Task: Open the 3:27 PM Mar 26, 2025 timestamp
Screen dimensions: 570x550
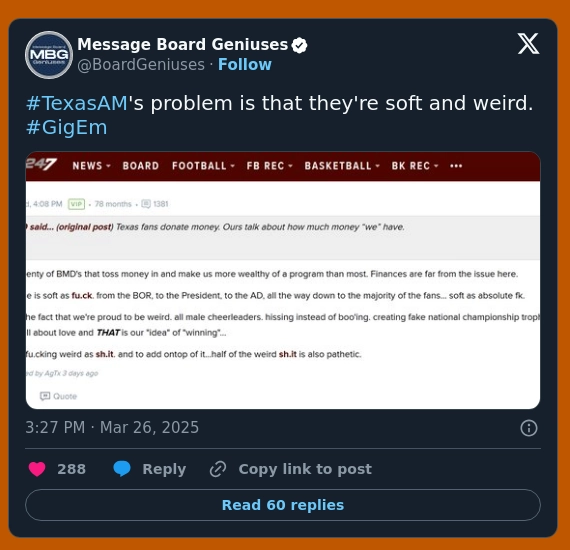Action: point(112,427)
